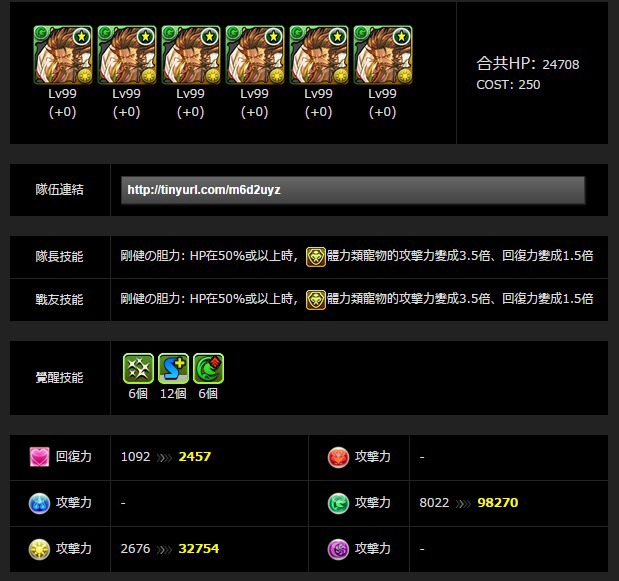Image resolution: width=619 pixels, height=581 pixels.
Task: Click the leader skill description text
Action: pos(357,256)
